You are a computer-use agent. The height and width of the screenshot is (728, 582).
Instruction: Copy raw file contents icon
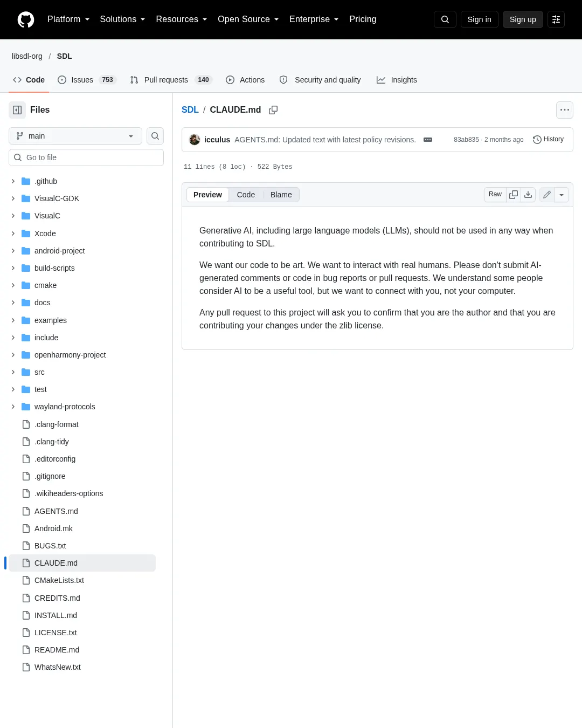click(514, 195)
